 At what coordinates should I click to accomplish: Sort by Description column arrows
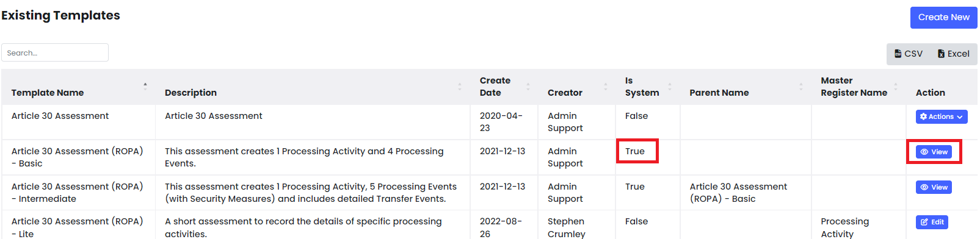[x=460, y=87]
